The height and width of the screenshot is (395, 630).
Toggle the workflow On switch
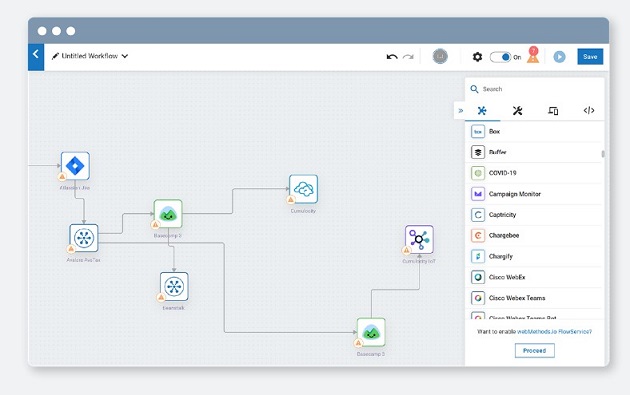pos(500,57)
